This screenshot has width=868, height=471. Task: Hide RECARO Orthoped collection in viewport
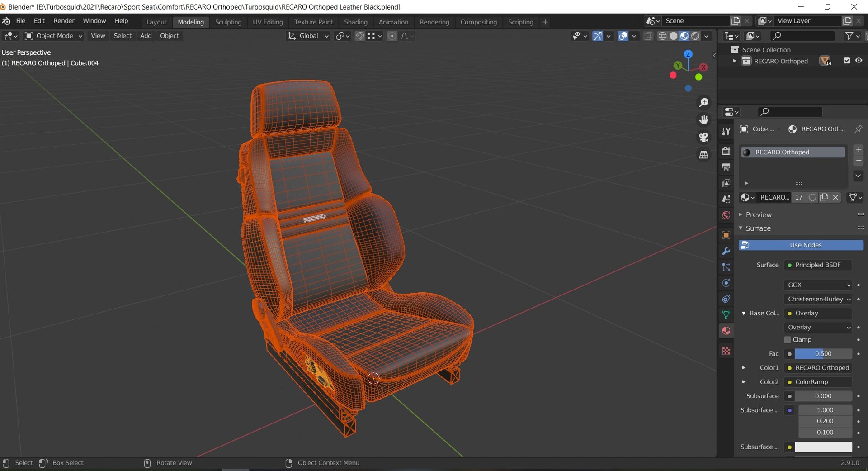pos(859,61)
